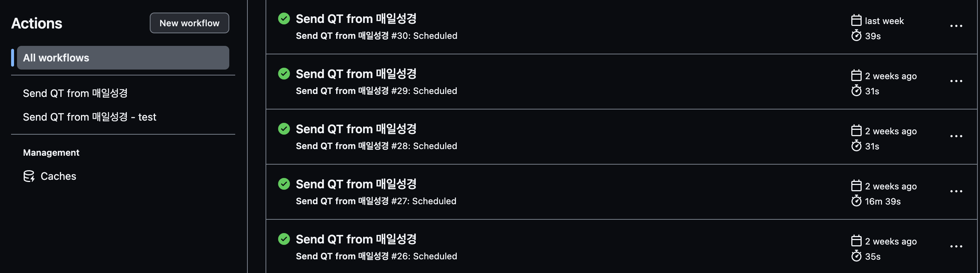Click the stopwatch icon showing 35s

pyautogui.click(x=857, y=256)
